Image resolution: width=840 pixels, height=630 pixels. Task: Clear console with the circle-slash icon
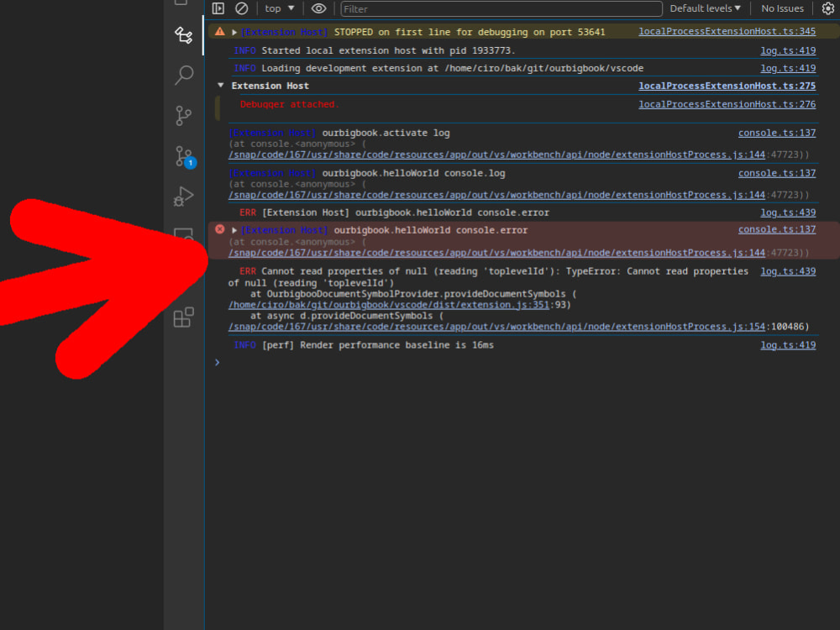tap(242, 8)
